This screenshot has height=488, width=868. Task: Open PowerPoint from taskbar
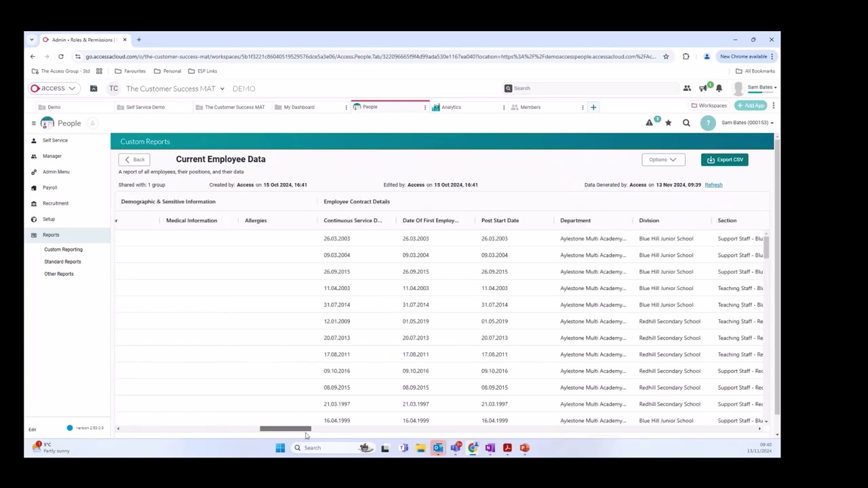click(x=524, y=447)
